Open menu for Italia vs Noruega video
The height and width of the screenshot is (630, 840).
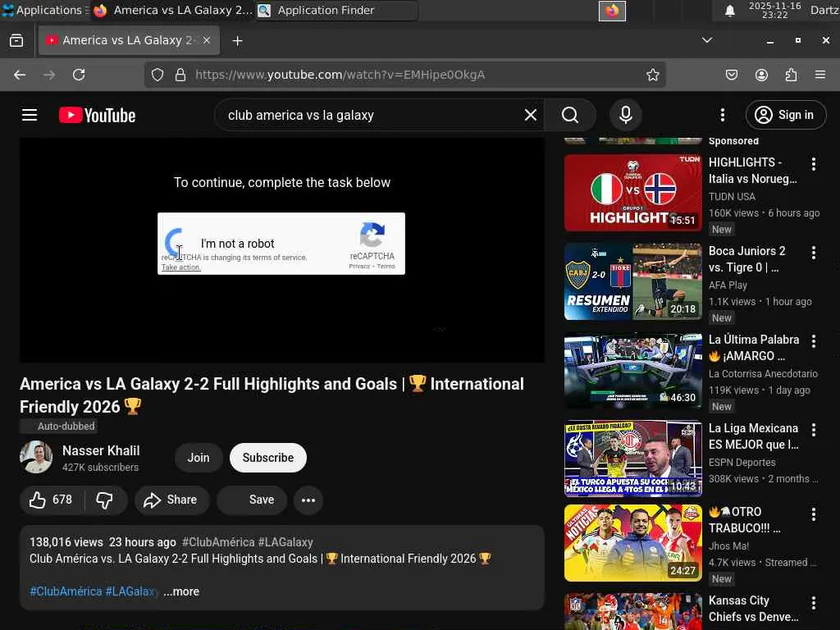point(813,164)
